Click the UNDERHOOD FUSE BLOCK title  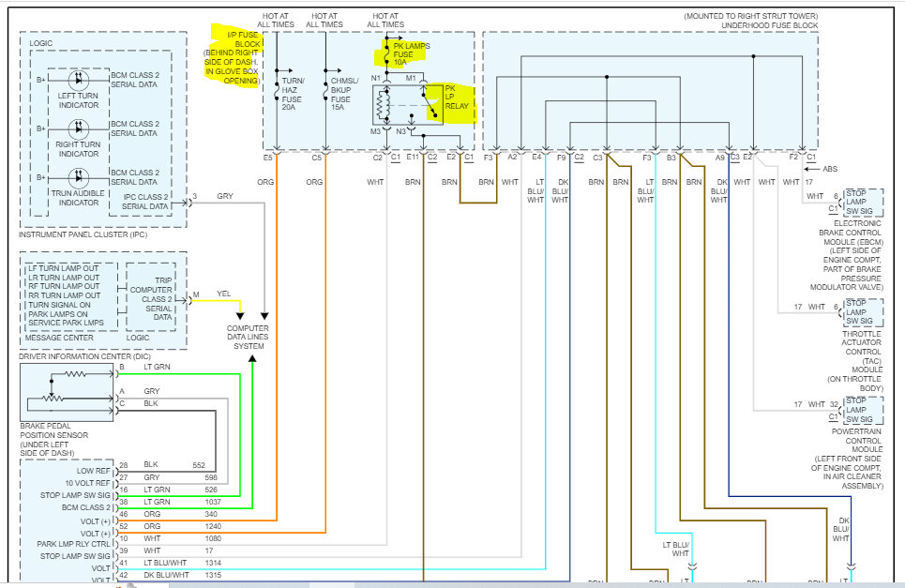(x=769, y=25)
